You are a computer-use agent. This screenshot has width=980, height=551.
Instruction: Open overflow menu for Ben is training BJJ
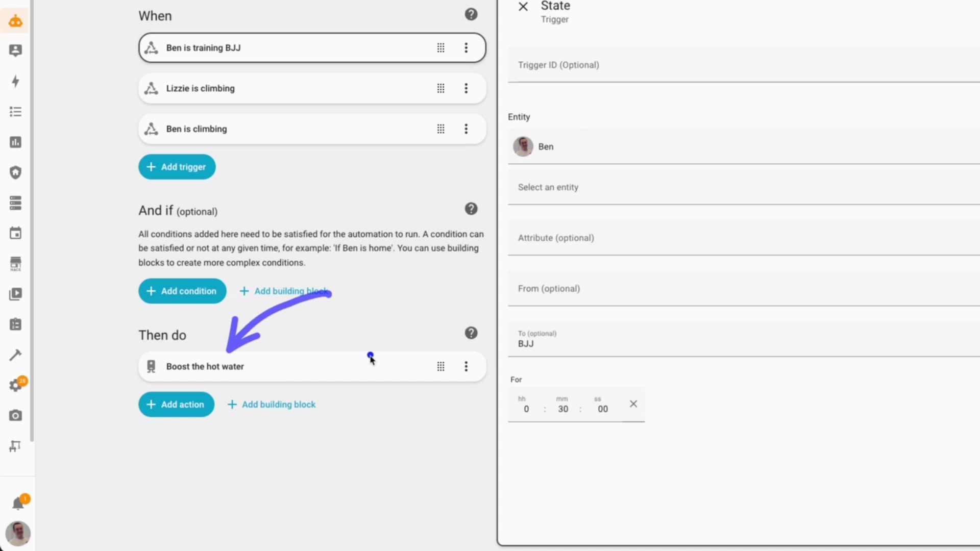click(x=465, y=48)
